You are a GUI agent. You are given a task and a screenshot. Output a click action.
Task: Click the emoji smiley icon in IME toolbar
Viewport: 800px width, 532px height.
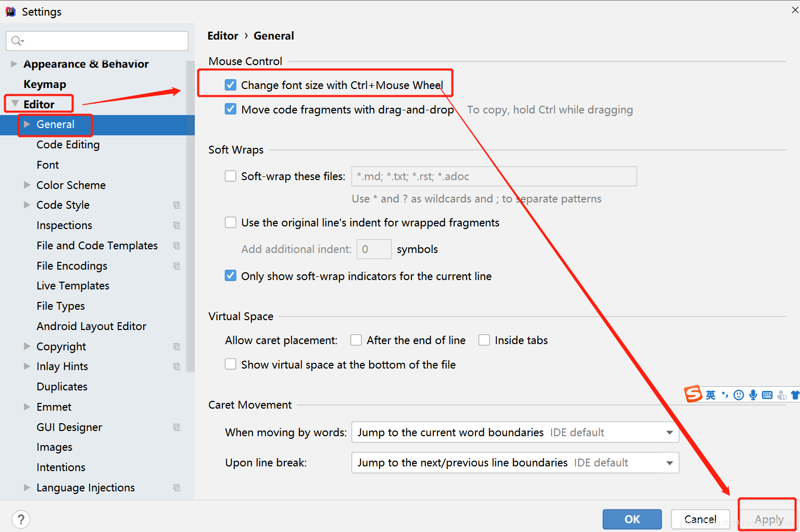pyautogui.click(x=739, y=395)
